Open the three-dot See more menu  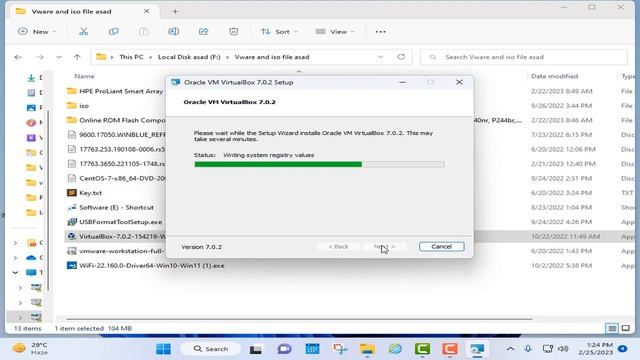click(380, 31)
